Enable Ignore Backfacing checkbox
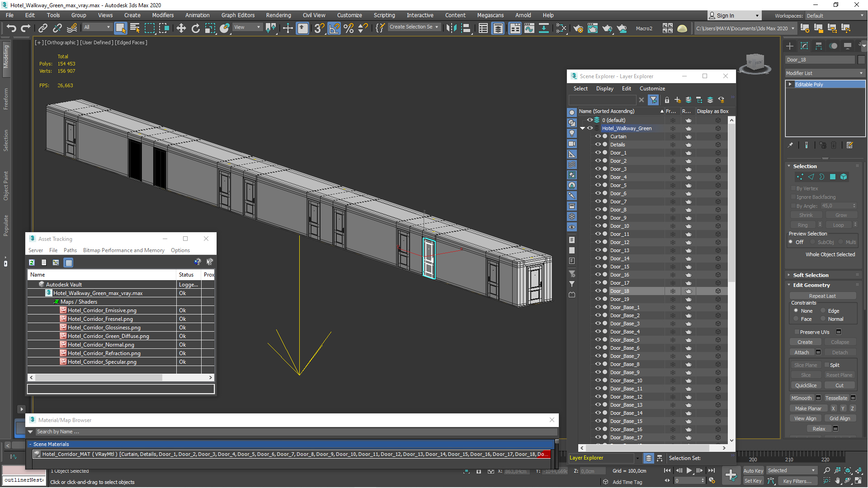868x488 pixels. tap(793, 197)
